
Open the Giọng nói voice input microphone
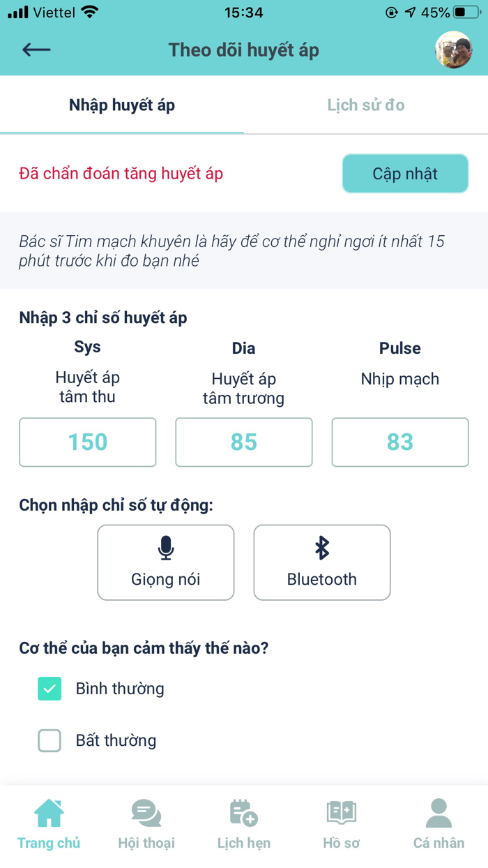click(165, 562)
